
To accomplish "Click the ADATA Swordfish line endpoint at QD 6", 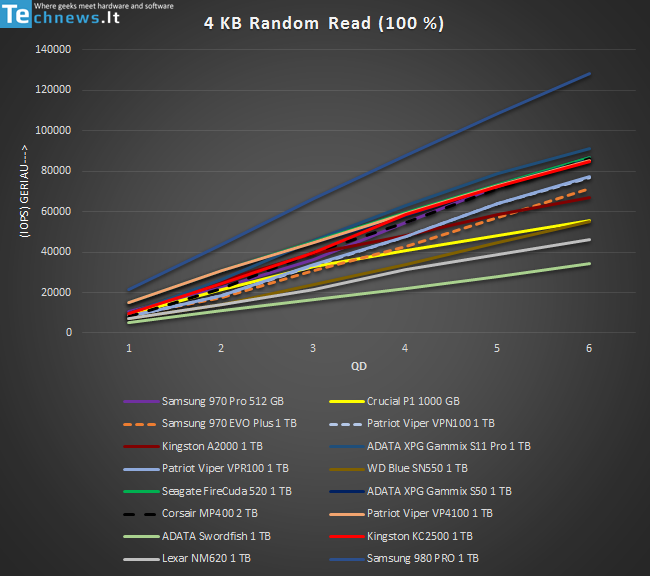I will pyautogui.click(x=589, y=264).
